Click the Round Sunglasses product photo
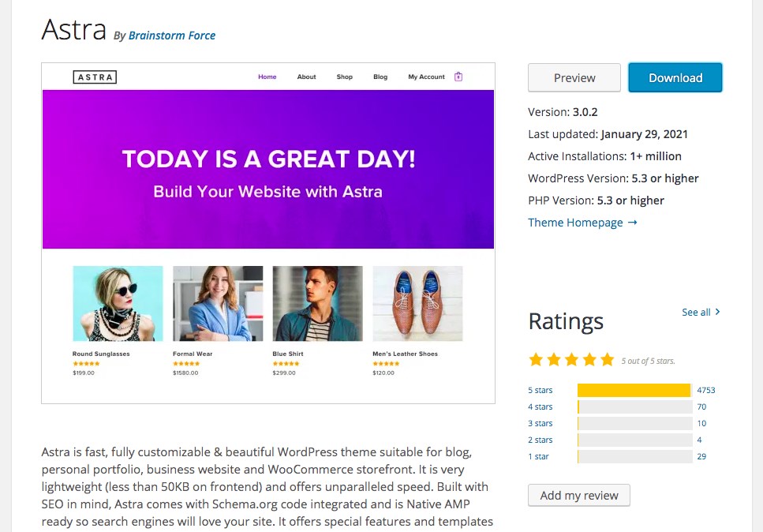The height and width of the screenshot is (532, 763). [x=118, y=303]
